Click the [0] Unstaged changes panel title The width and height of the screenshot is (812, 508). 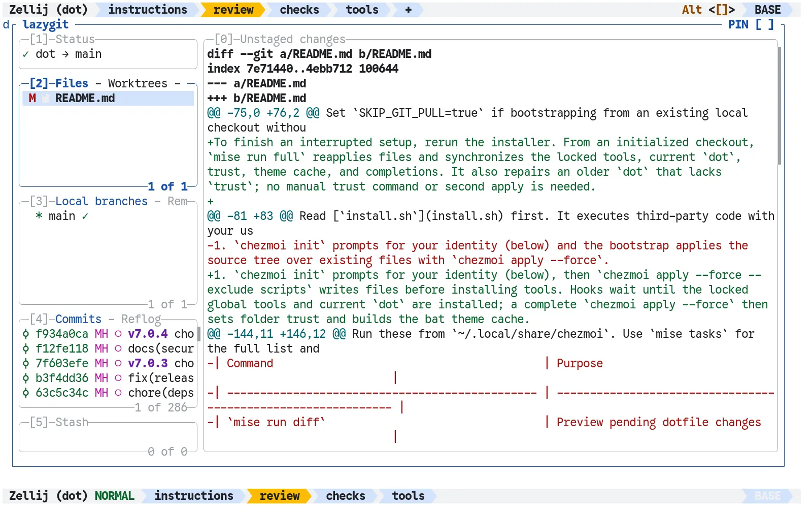click(x=280, y=39)
